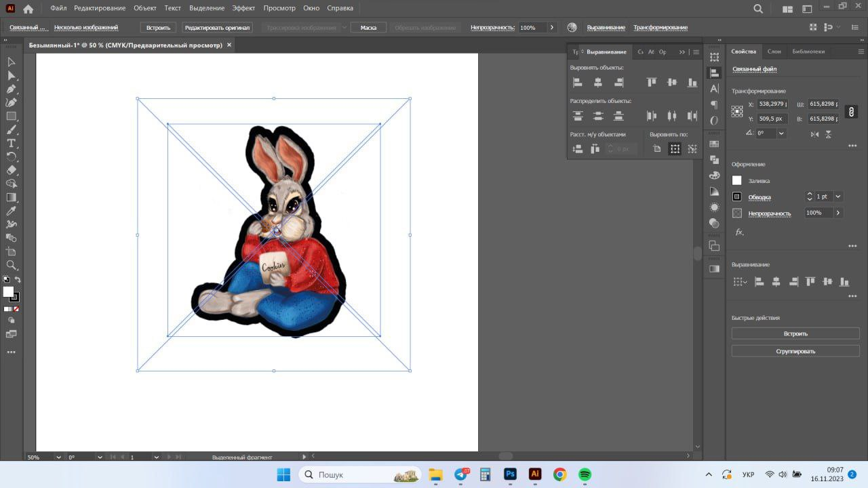Set the toolbar paint to None
Viewport: 868px width, 488px height.
pos(16,308)
